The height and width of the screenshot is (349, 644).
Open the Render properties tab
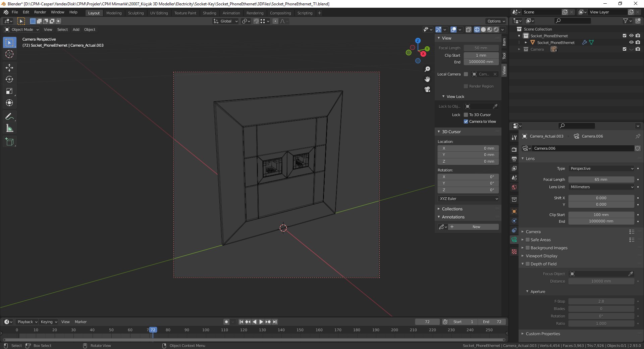coord(514,149)
